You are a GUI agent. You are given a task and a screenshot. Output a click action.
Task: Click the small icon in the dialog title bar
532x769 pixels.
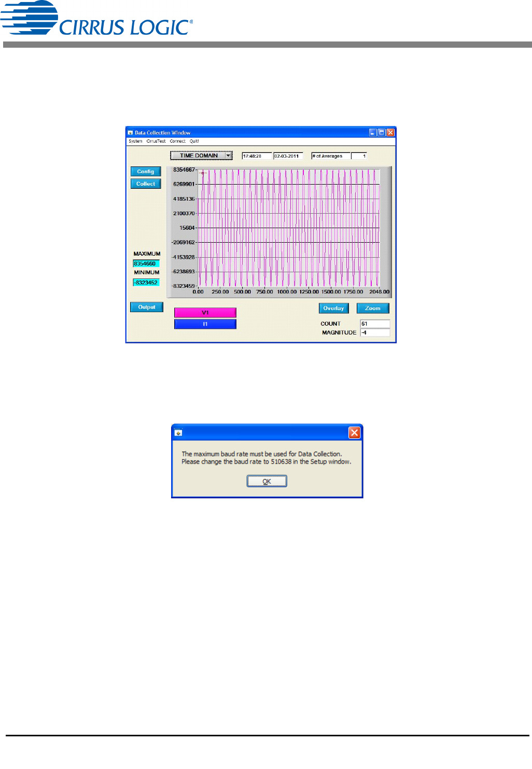click(178, 432)
